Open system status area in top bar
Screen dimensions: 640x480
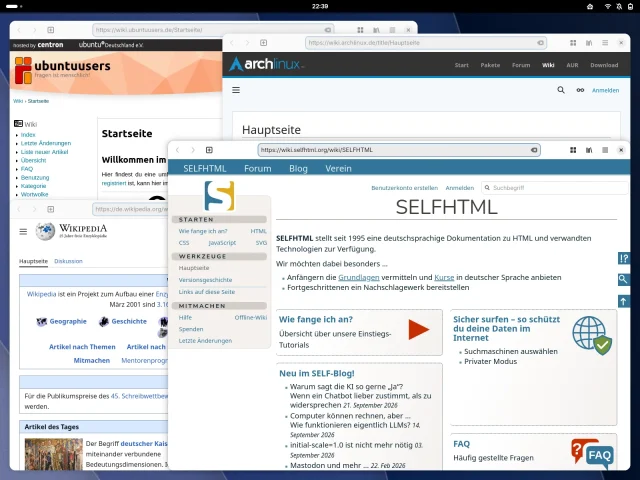click(x=611, y=6)
